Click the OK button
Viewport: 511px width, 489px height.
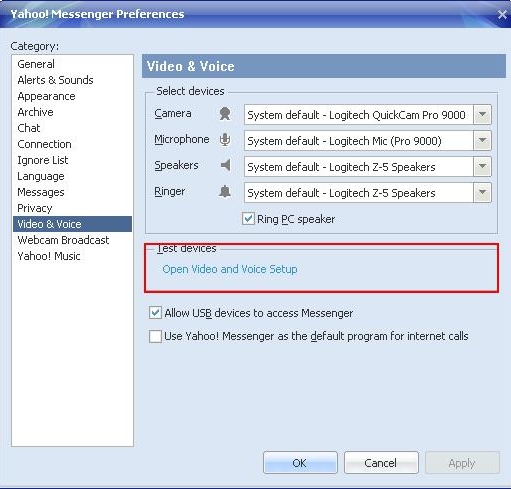pos(300,463)
